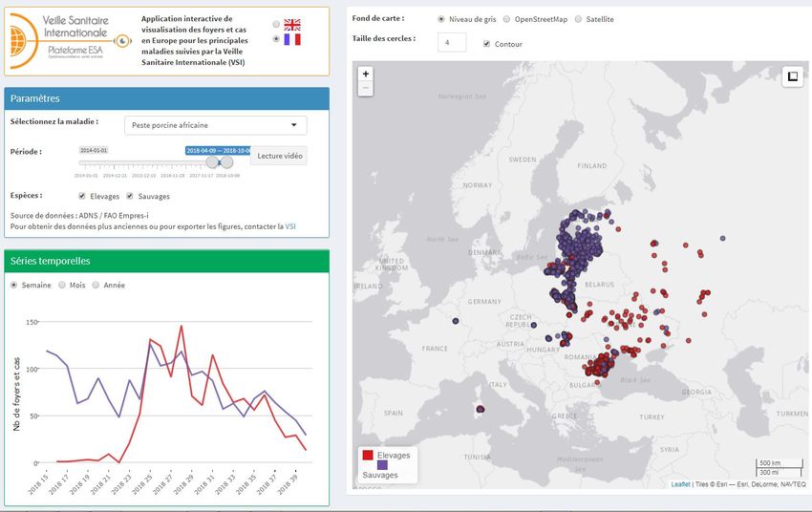The width and height of the screenshot is (812, 512).
Task: Open the VSI contact link
Action: 290,226
